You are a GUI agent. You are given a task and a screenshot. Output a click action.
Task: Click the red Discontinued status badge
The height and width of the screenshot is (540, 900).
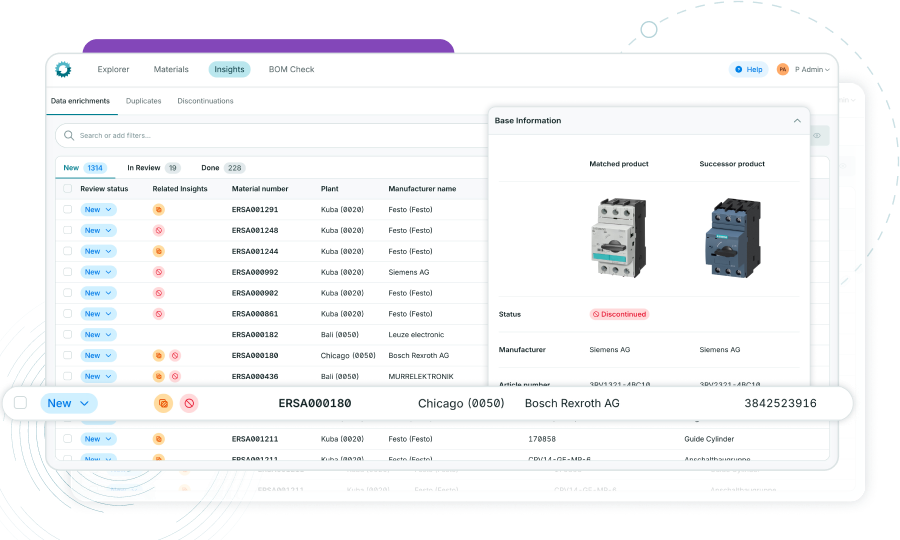pyautogui.click(x=619, y=314)
